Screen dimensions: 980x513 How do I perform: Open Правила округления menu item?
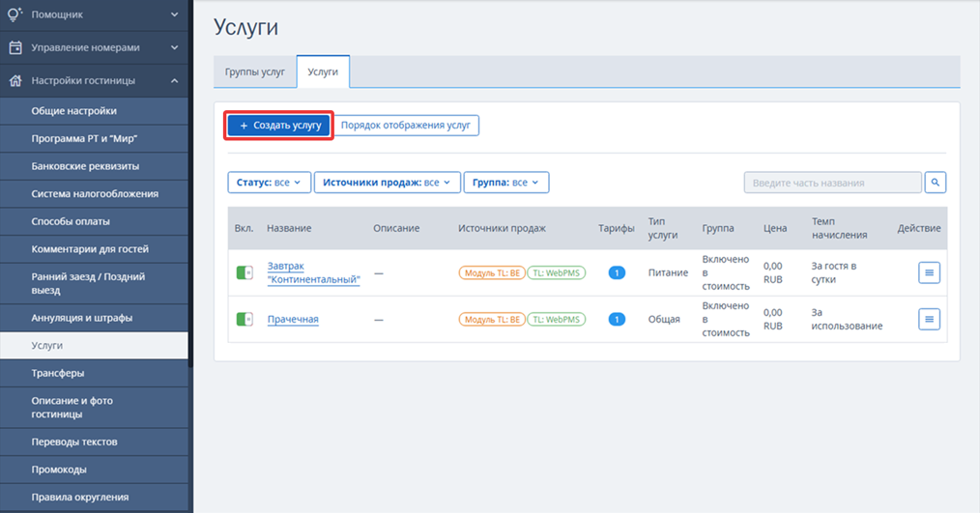(x=94, y=497)
